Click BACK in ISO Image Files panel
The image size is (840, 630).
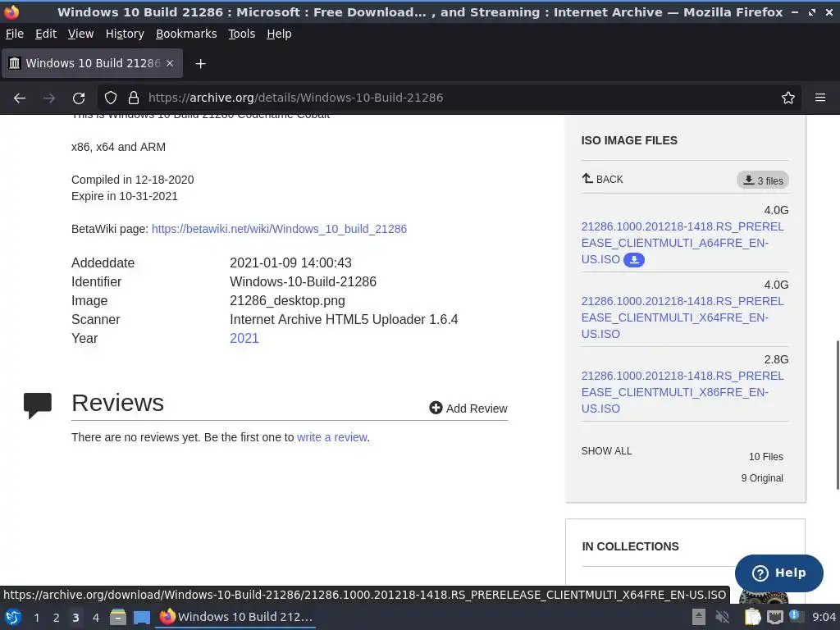pyautogui.click(x=603, y=179)
